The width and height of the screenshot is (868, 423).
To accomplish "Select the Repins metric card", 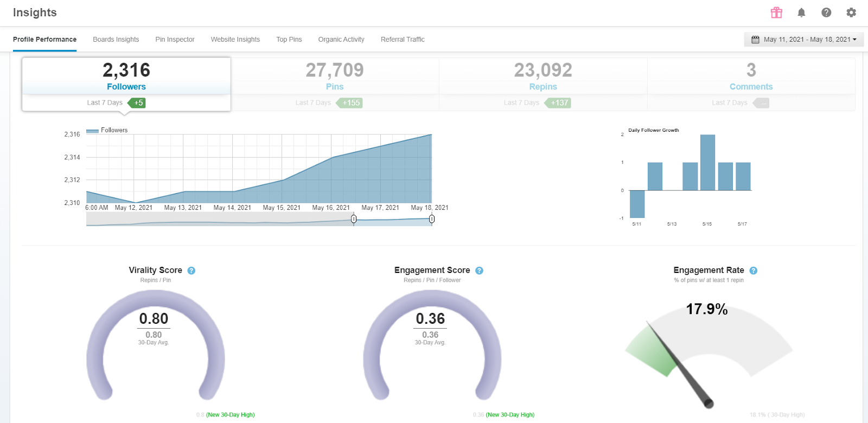I will (543, 84).
